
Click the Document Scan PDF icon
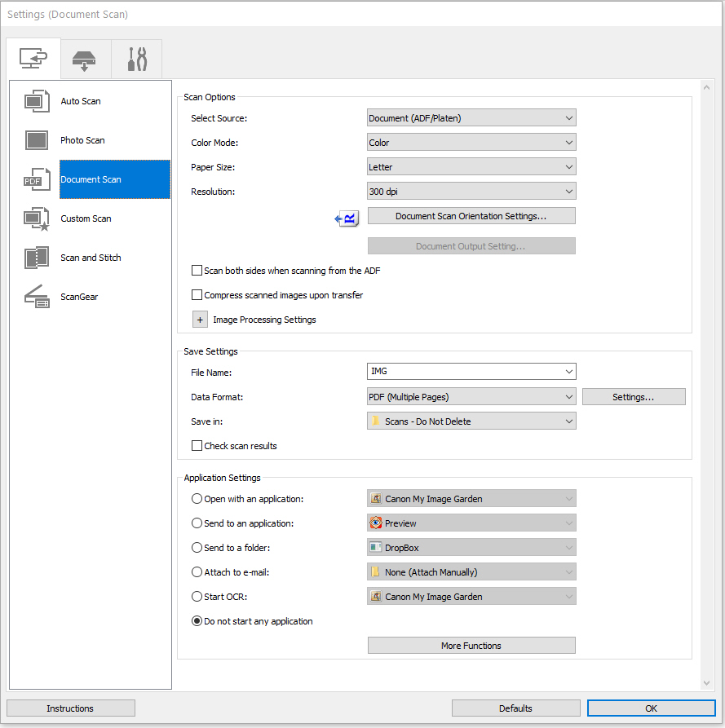click(37, 179)
